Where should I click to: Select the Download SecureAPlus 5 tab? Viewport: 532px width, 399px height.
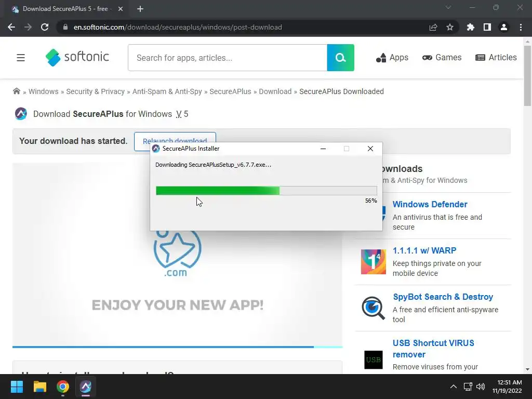[x=65, y=9]
